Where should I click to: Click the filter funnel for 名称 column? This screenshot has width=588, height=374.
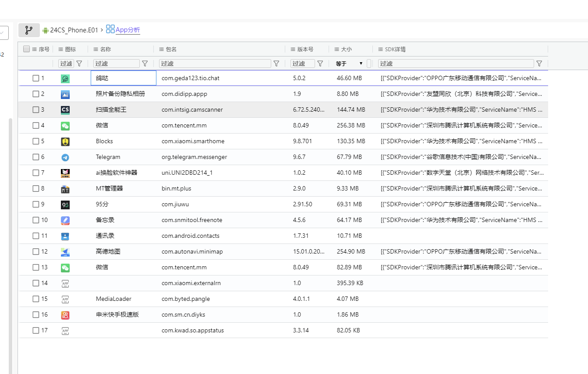click(x=145, y=64)
